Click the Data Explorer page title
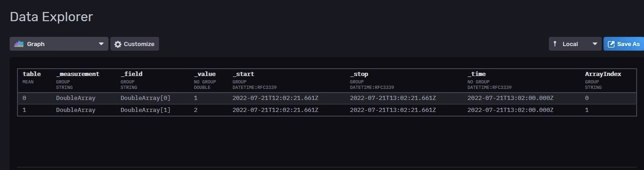This screenshot has width=644, height=170. click(51, 17)
